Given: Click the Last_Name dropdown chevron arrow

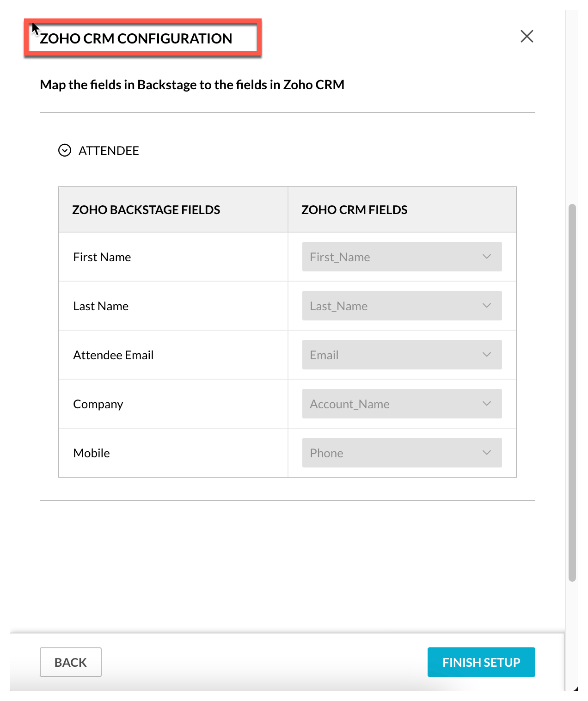Looking at the screenshot, I should [x=487, y=306].
